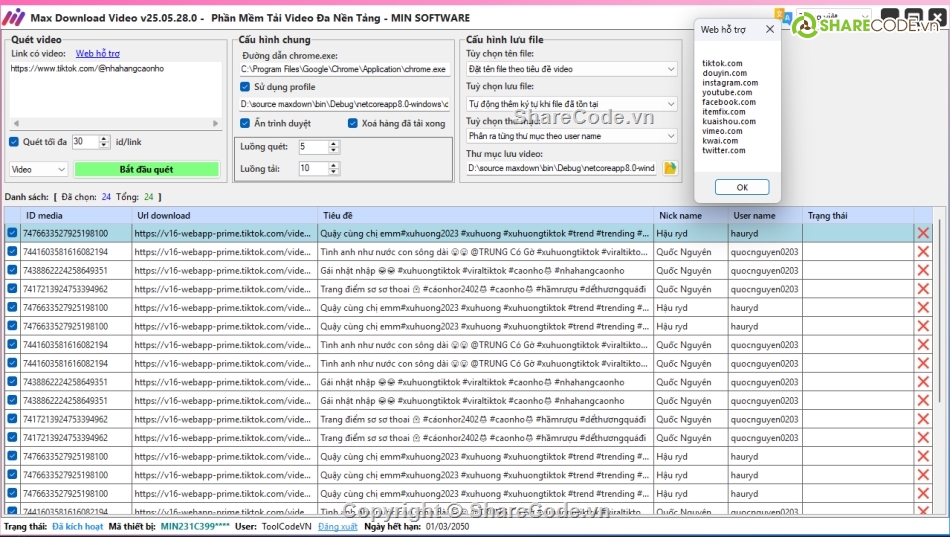950x537 pixels.
Task: Click title cell of the highlighted row
Action: 485,233
